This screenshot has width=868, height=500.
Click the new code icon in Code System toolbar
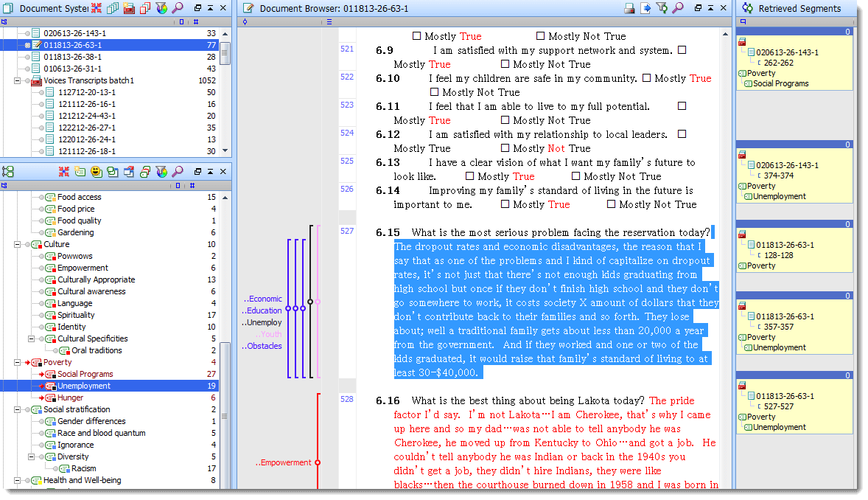80,172
